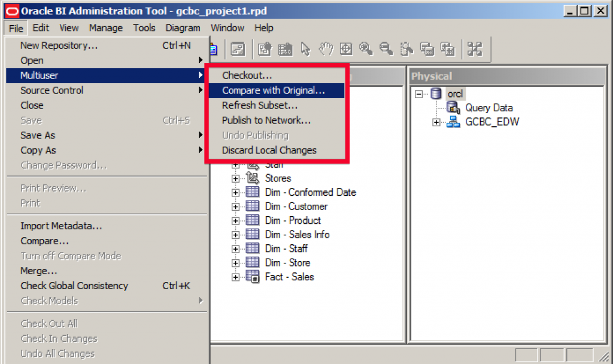Click the expand all objects toolbar icon
This screenshot has height=364, width=613.
click(x=447, y=49)
